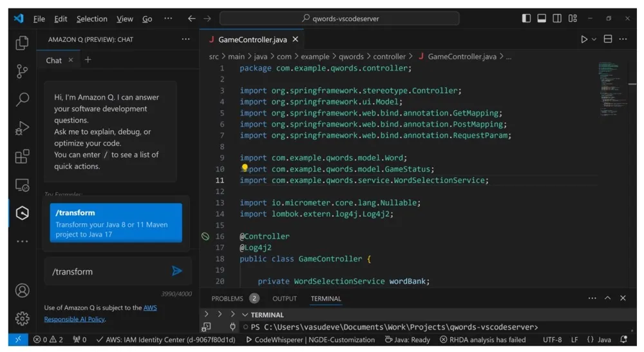
Task: Open Amazon Q chat panel more actions
Action: coord(185,39)
